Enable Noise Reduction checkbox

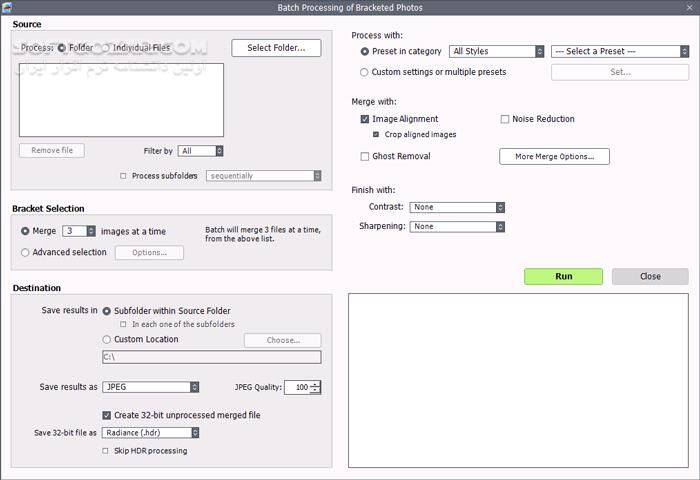(x=505, y=119)
